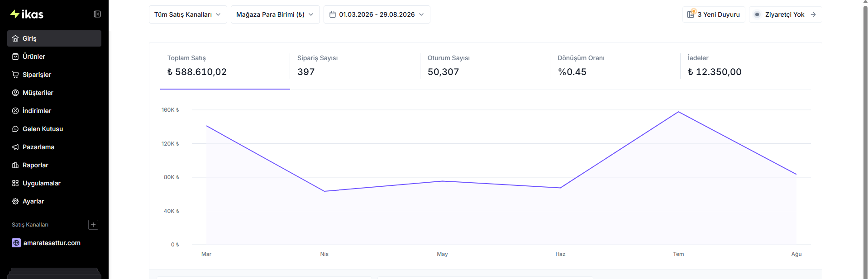
Task: Expand the currency dropdown chevron
Action: [x=311, y=14]
